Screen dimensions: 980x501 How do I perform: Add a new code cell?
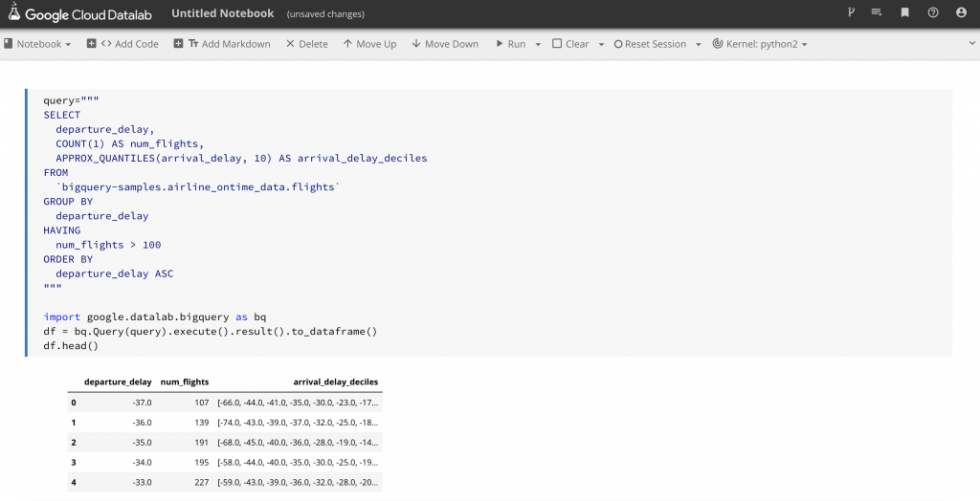pos(122,44)
